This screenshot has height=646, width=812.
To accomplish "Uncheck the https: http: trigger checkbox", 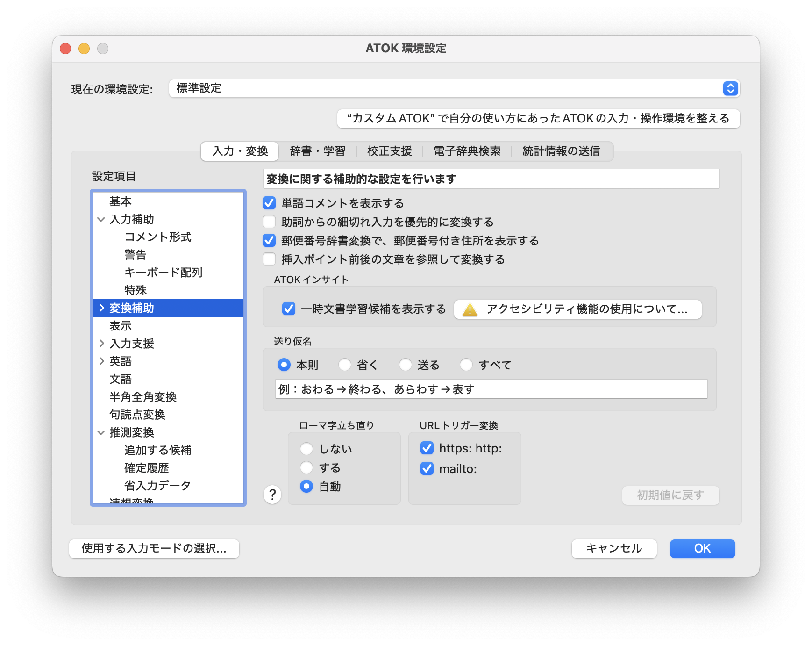I will tap(427, 448).
